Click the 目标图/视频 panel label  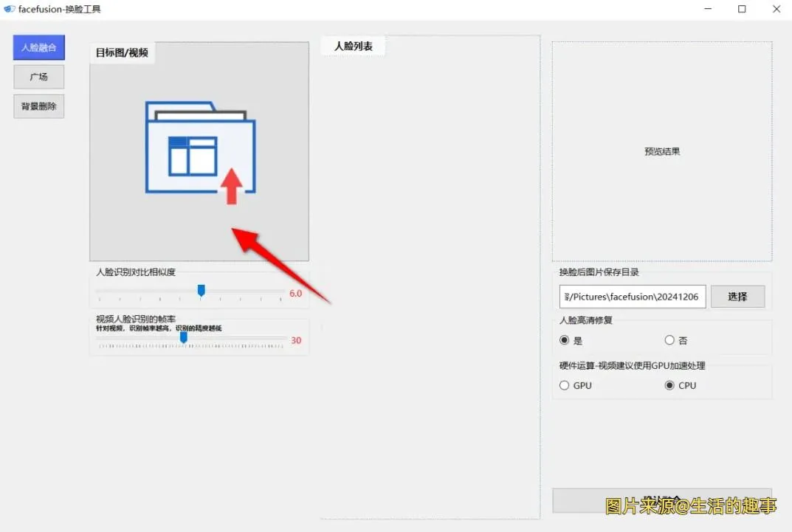[121, 52]
